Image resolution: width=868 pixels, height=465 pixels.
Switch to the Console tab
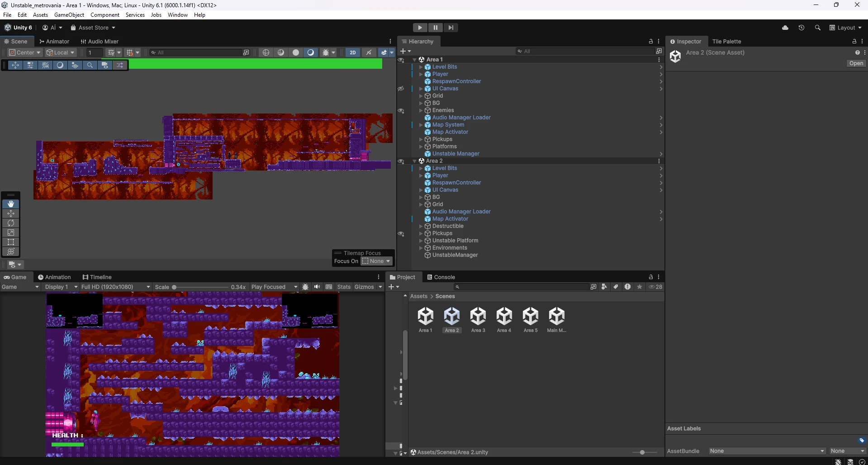click(441, 277)
